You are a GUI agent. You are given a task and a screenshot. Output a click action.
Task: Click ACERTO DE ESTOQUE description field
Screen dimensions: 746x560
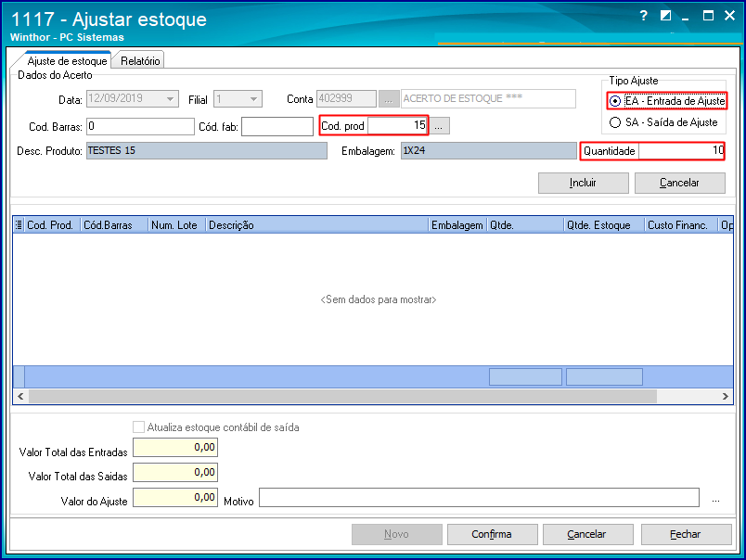(488, 99)
